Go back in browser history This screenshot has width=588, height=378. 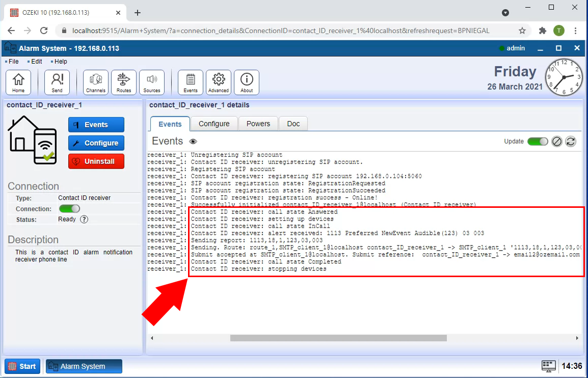coord(11,31)
